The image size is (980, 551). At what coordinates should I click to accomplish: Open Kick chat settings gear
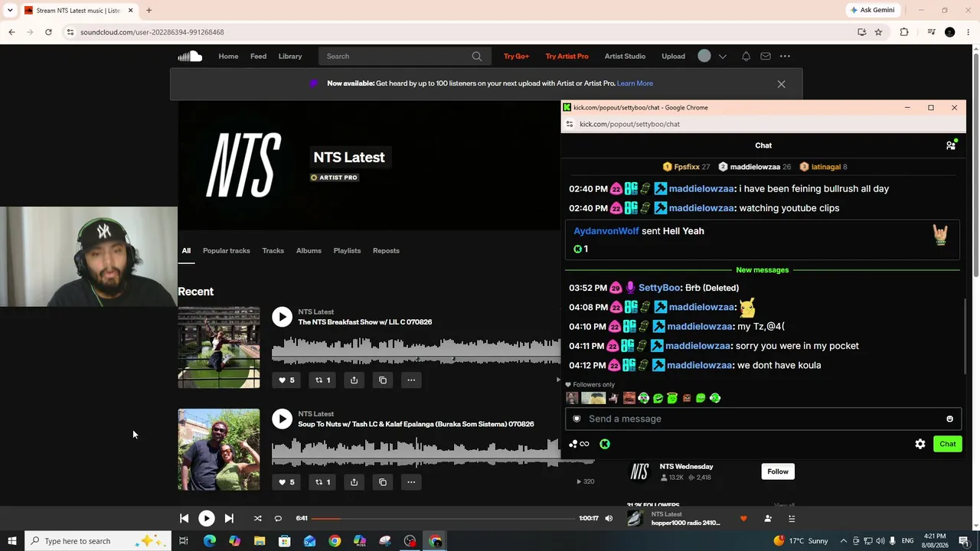click(x=920, y=444)
